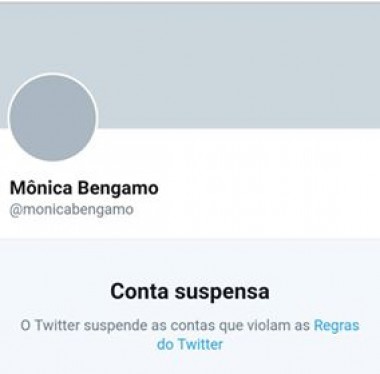
Task: Click the @monicabengamo username handle
Action: (x=72, y=210)
